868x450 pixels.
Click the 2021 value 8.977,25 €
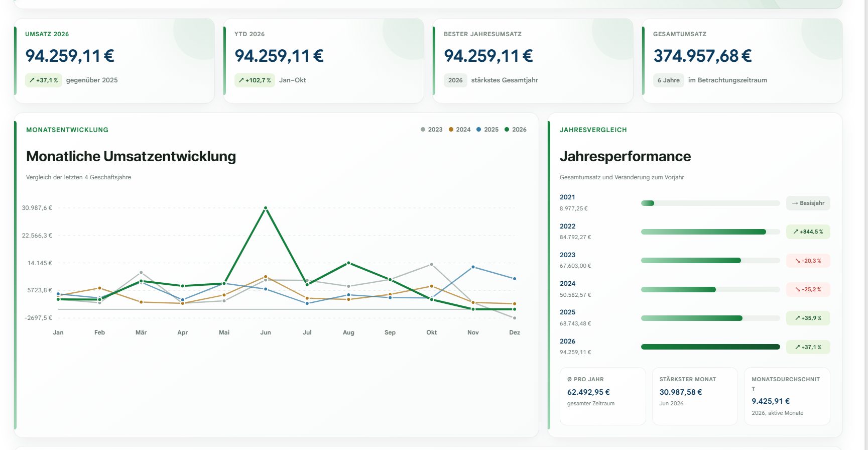[574, 208]
